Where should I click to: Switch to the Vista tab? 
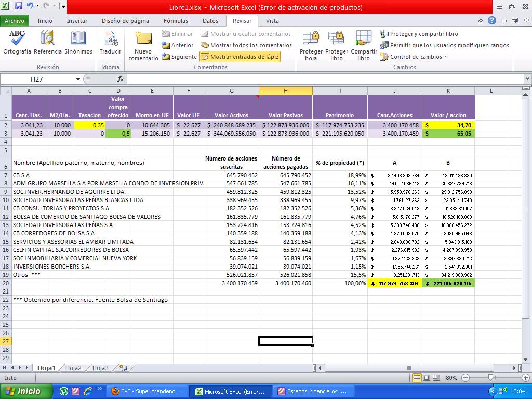272,21
